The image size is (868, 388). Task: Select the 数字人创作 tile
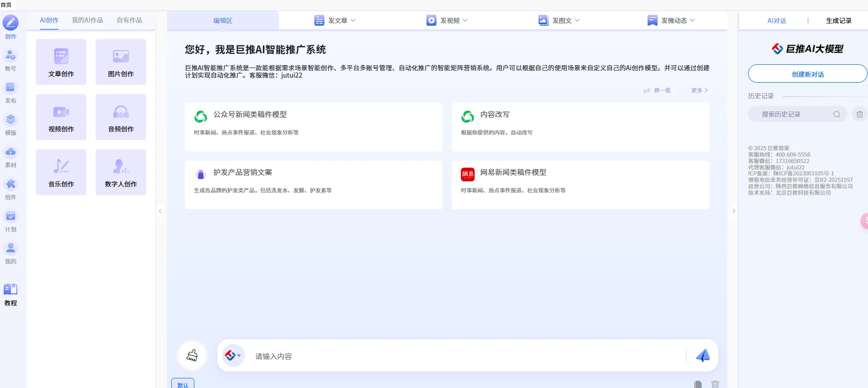click(x=121, y=172)
